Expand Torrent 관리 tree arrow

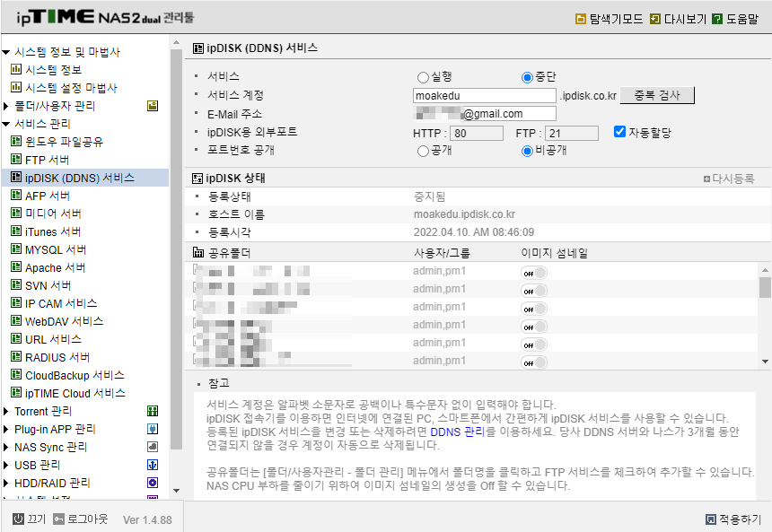[x=6, y=411]
